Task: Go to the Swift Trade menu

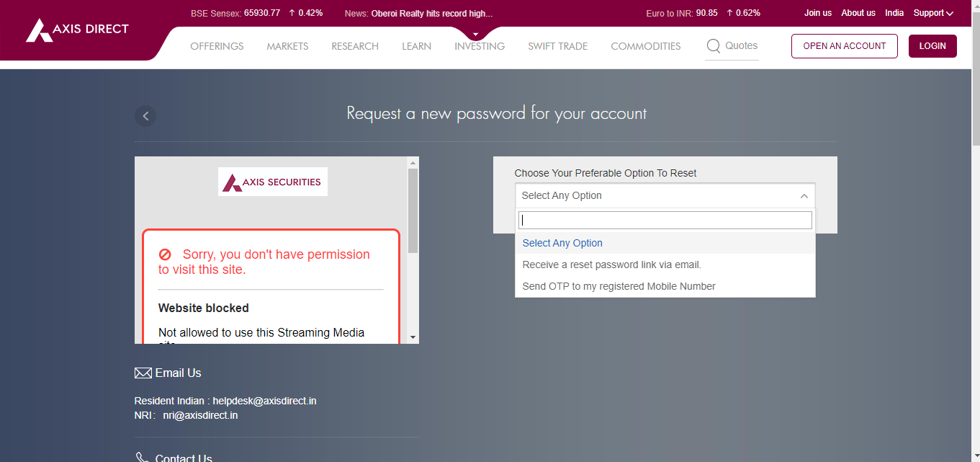Action: [x=557, y=46]
